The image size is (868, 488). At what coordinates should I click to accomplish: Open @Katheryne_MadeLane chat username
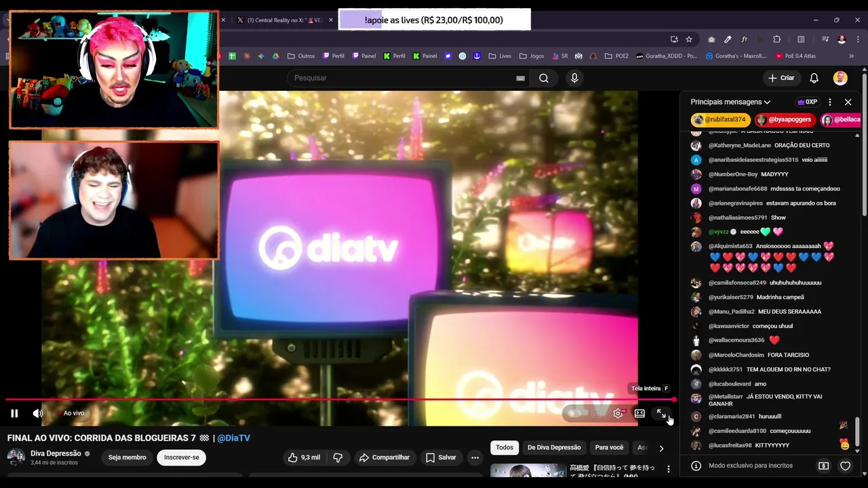[740, 145]
